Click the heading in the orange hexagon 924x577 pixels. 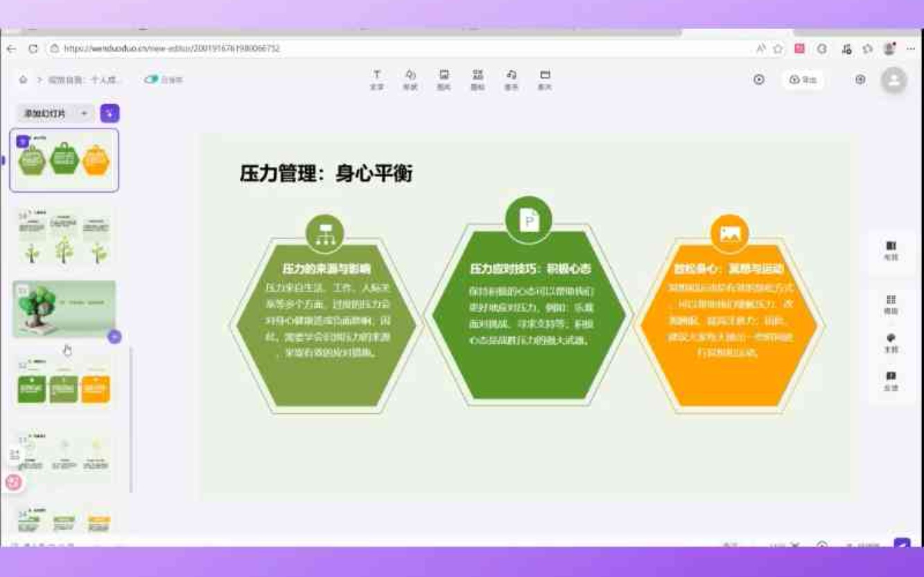coord(729,269)
